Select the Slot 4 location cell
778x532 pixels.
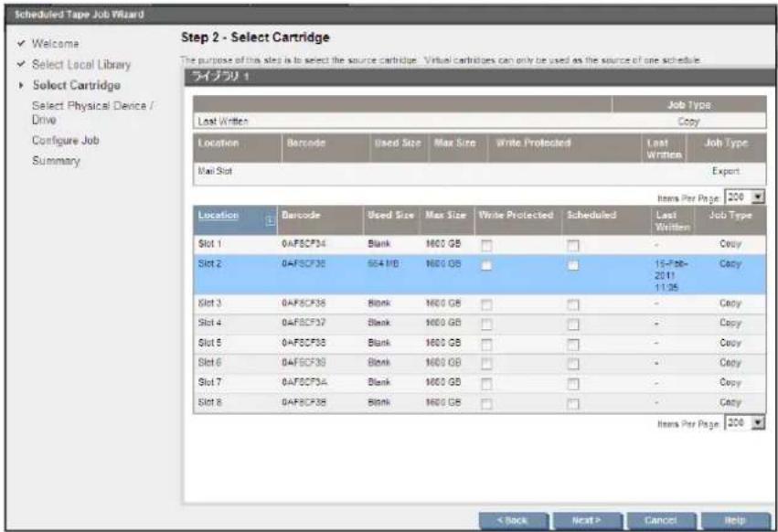[x=210, y=323]
